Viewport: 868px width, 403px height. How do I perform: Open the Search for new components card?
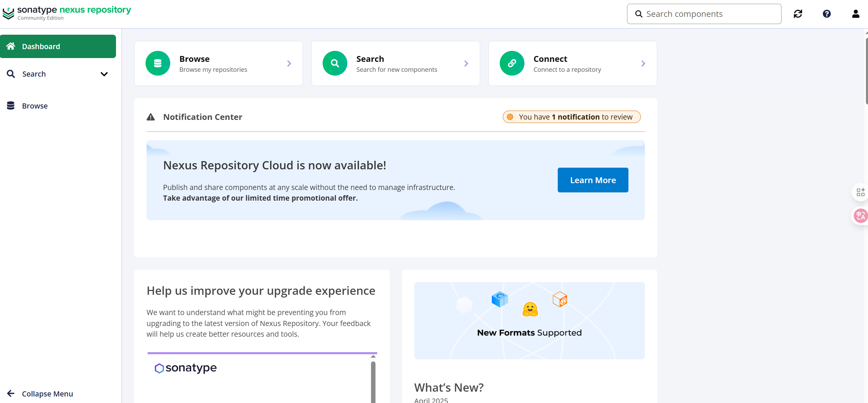pyautogui.click(x=396, y=64)
